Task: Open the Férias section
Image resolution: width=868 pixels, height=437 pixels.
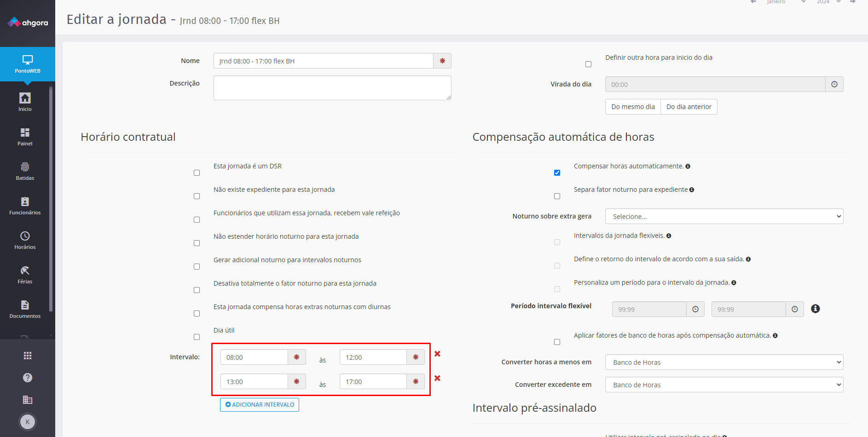Action: 25,275
